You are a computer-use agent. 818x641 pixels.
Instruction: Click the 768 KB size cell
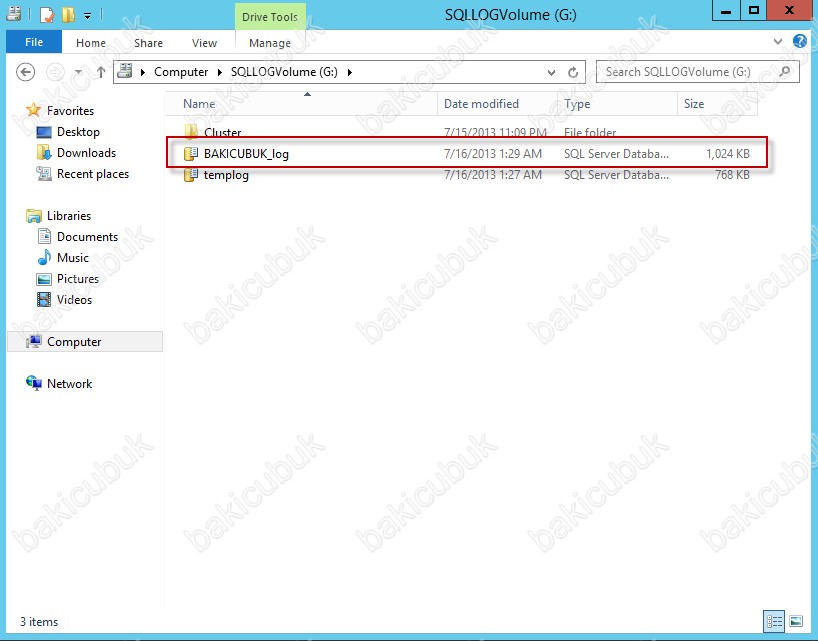click(x=732, y=175)
